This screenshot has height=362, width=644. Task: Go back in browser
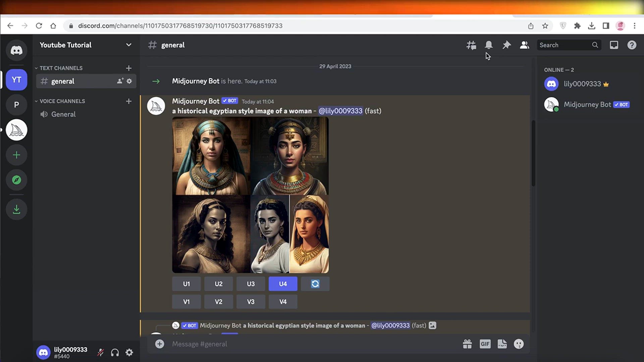tap(10, 26)
